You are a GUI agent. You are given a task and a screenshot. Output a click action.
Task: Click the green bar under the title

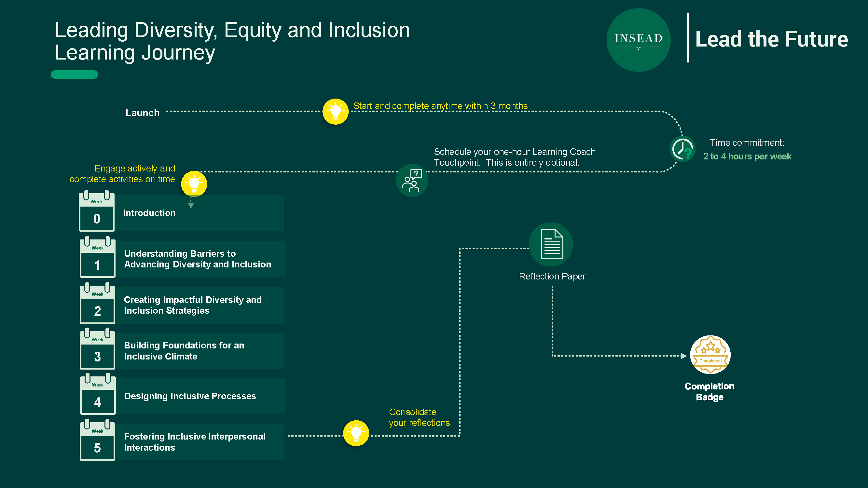pyautogui.click(x=75, y=75)
